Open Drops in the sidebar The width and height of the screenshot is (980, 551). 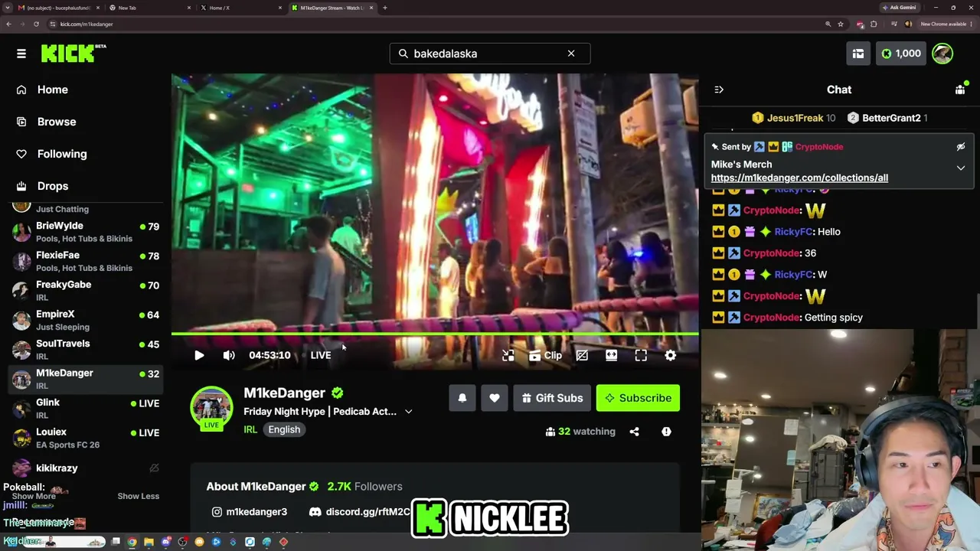[52, 186]
